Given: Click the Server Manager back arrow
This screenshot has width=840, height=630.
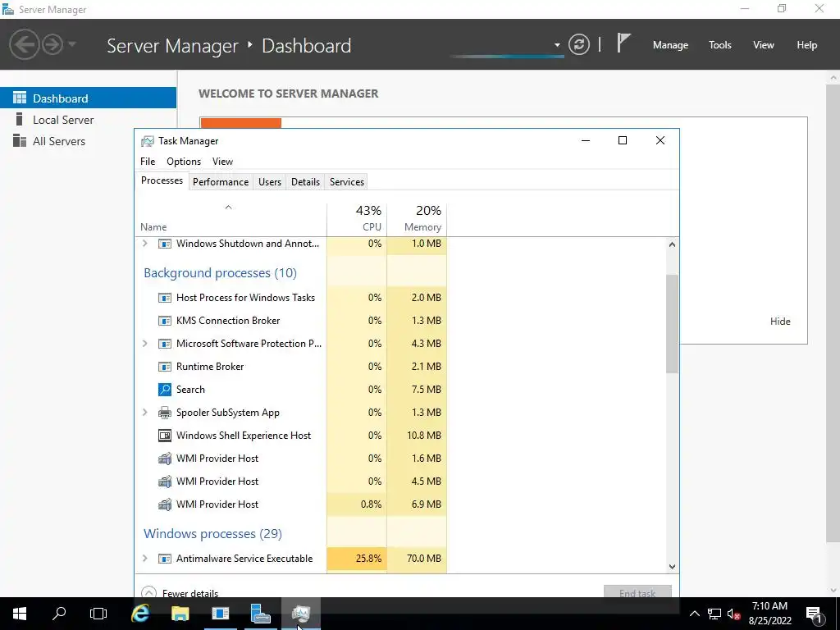Looking at the screenshot, I should (24, 44).
